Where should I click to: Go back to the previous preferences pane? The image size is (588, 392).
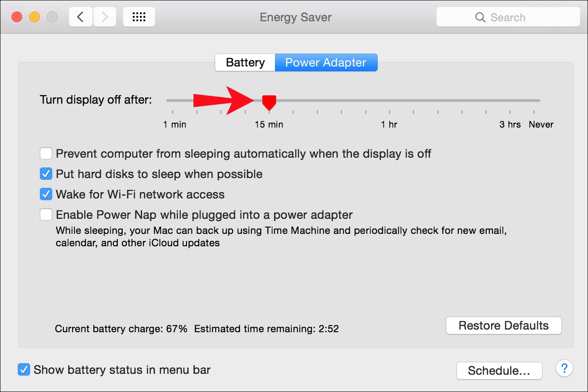(81, 17)
